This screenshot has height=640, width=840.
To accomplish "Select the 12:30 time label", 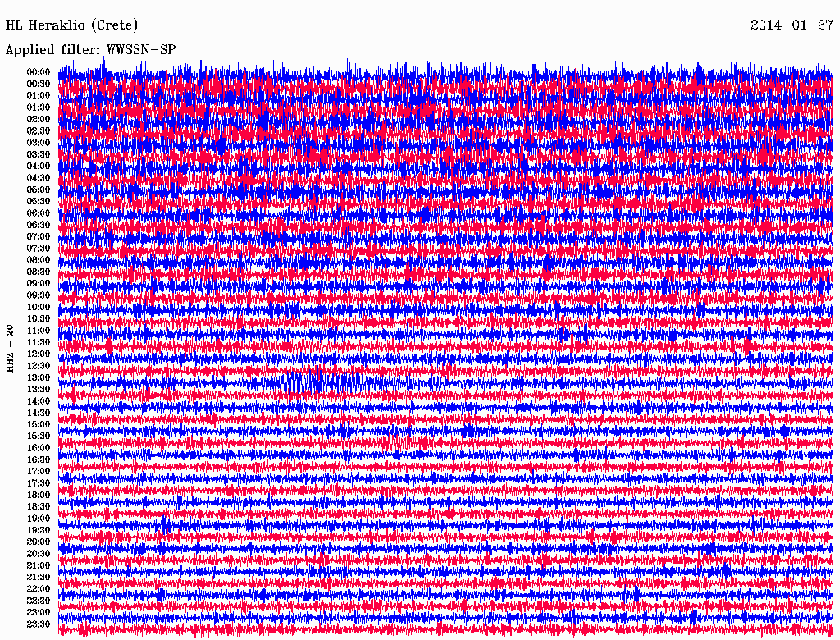I will tap(39, 366).
